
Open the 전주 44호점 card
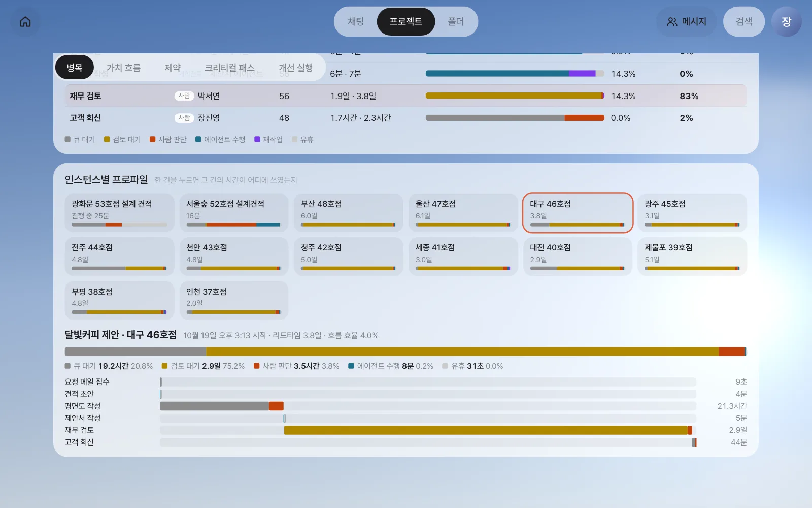click(x=119, y=257)
